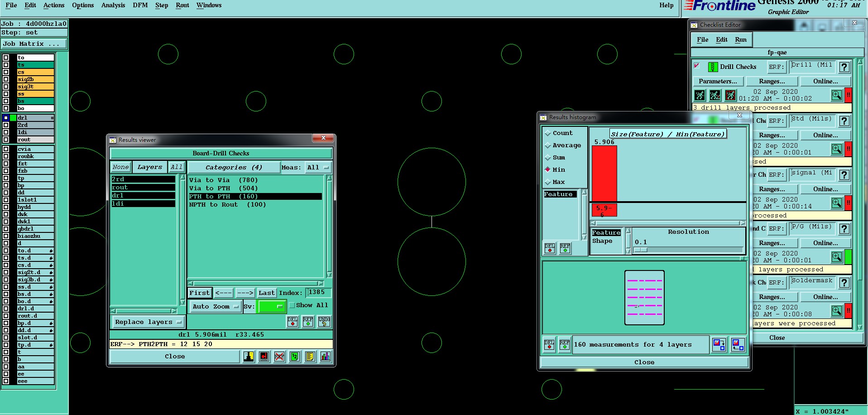Click the black-and-yellow silhouette icon beside Close

coord(249,357)
